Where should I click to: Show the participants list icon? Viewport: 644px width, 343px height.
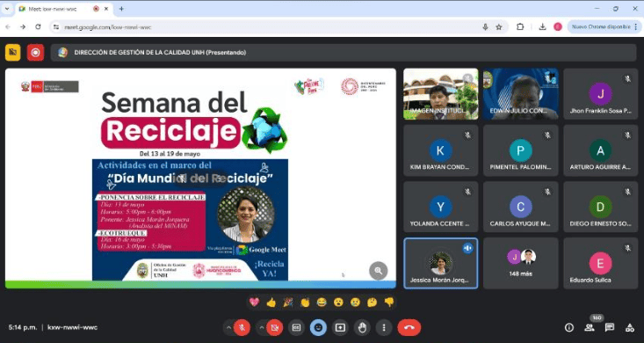(x=590, y=327)
